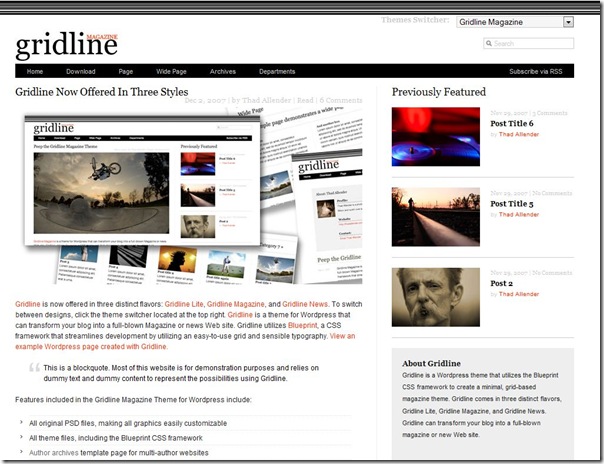
Task: Click first 'Gridline' link starting the article
Action: coord(28,304)
